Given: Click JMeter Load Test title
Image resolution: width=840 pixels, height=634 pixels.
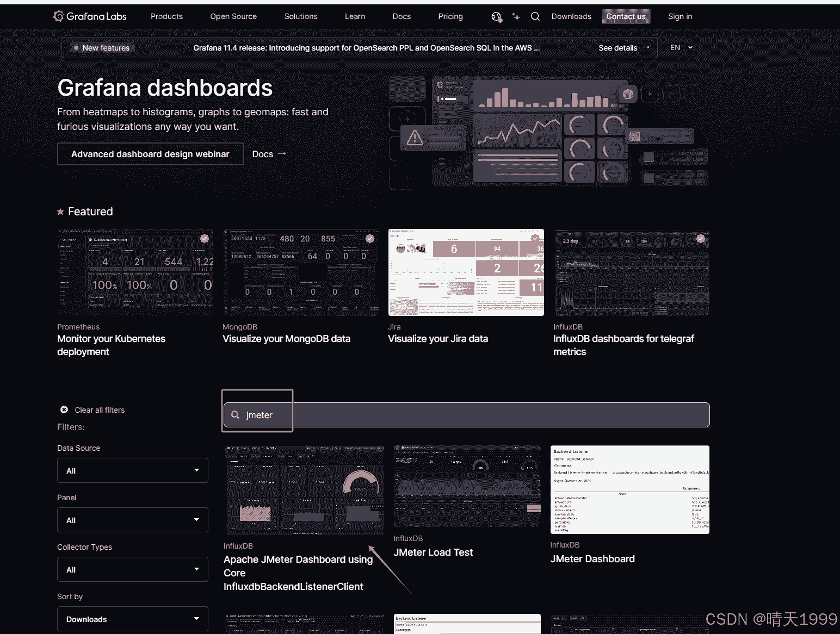Looking at the screenshot, I should [433, 552].
